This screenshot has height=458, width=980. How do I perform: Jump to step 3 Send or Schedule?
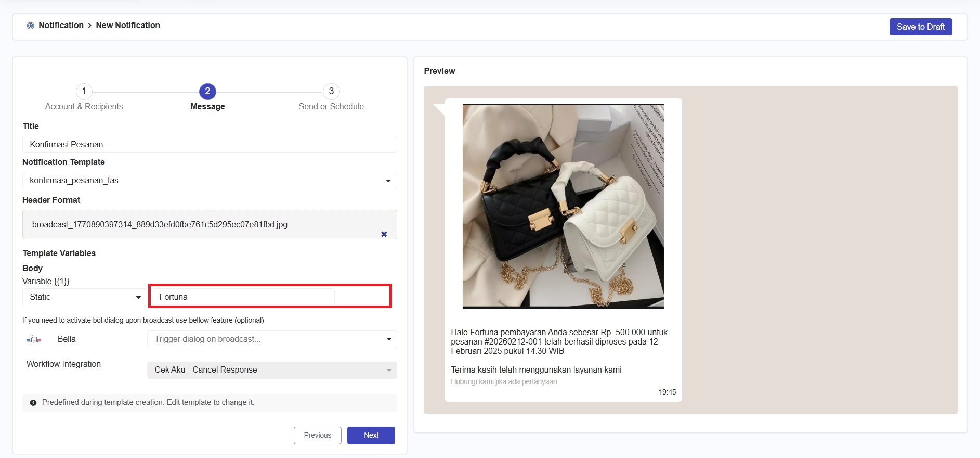coord(331,92)
